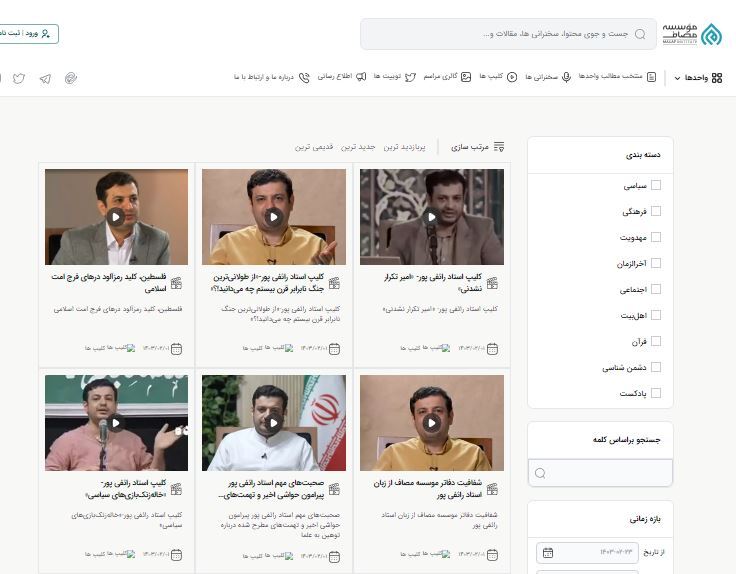Click the microphone icon for سخنرانی ها

pyautogui.click(x=567, y=77)
